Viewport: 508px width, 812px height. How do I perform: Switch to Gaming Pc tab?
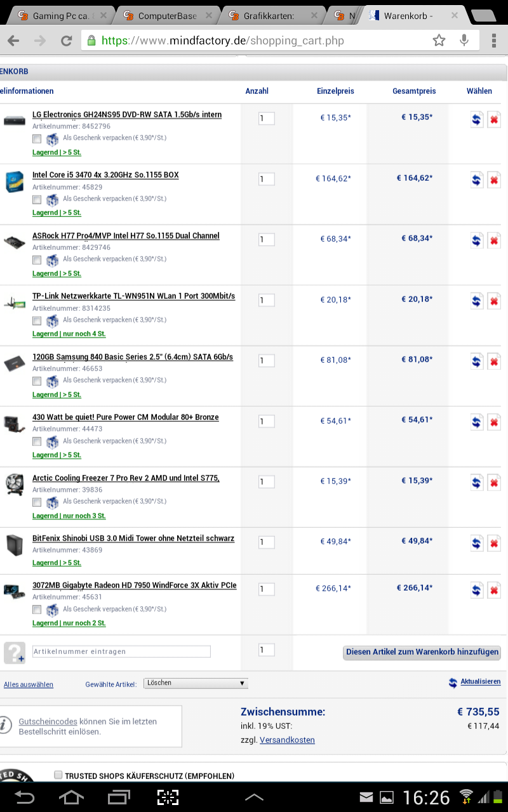pos(62,16)
